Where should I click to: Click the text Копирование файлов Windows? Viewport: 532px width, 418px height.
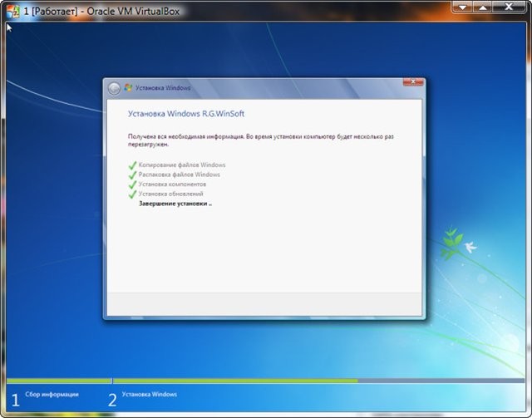point(182,165)
